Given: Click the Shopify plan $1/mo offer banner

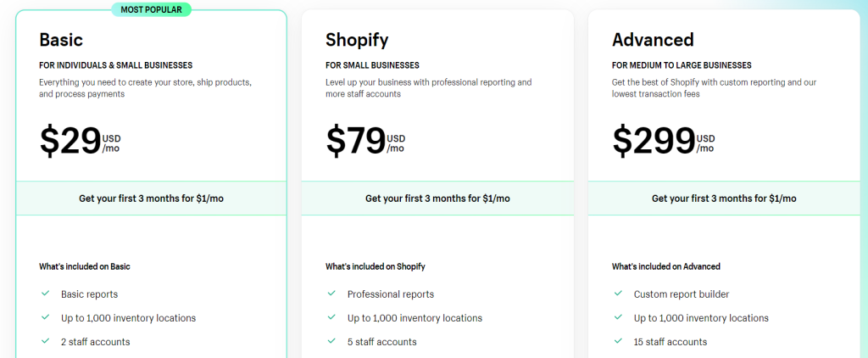Looking at the screenshot, I should point(437,199).
